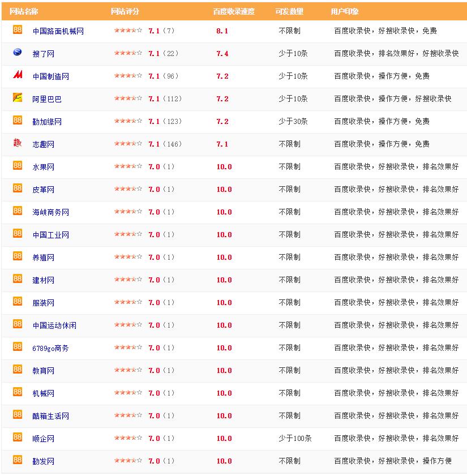This screenshot has height=476, width=467.
Task: Click the orange logo beside 阿里巴巴
Action: (x=18, y=97)
